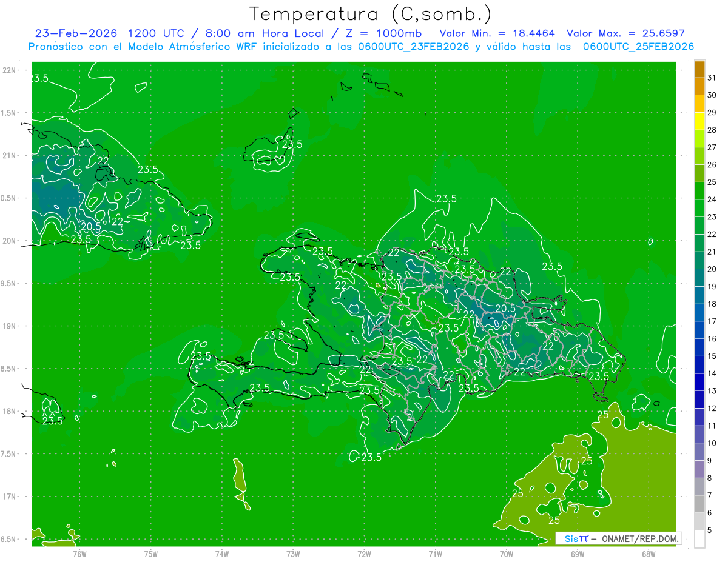
Task: Select the "Z = 1000mb" level text
Action: [x=385, y=33]
